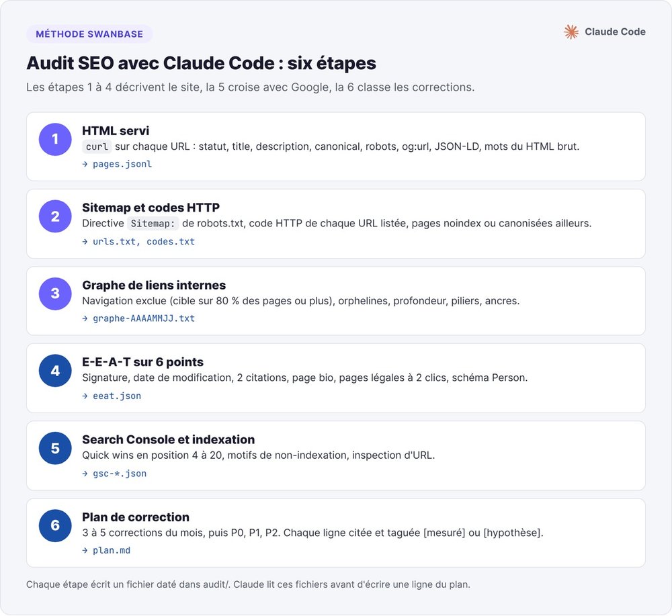Click the Quick wins en position description
The height and width of the screenshot is (616, 672).
coord(259,455)
